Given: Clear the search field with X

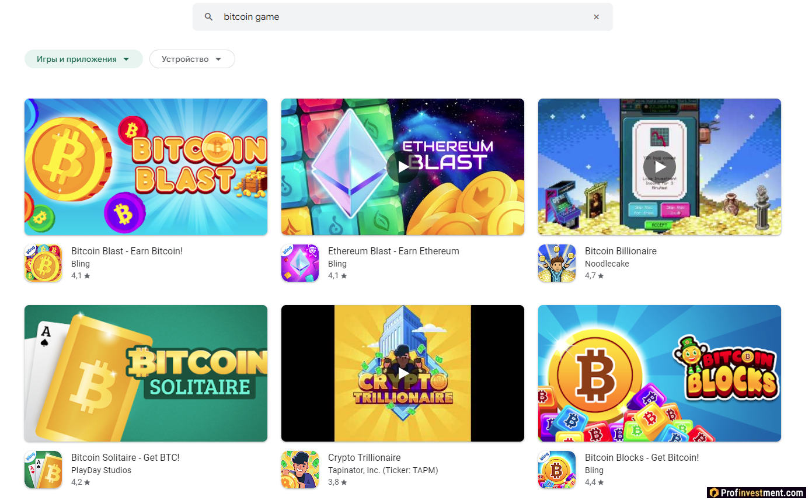Looking at the screenshot, I should 596,17.
